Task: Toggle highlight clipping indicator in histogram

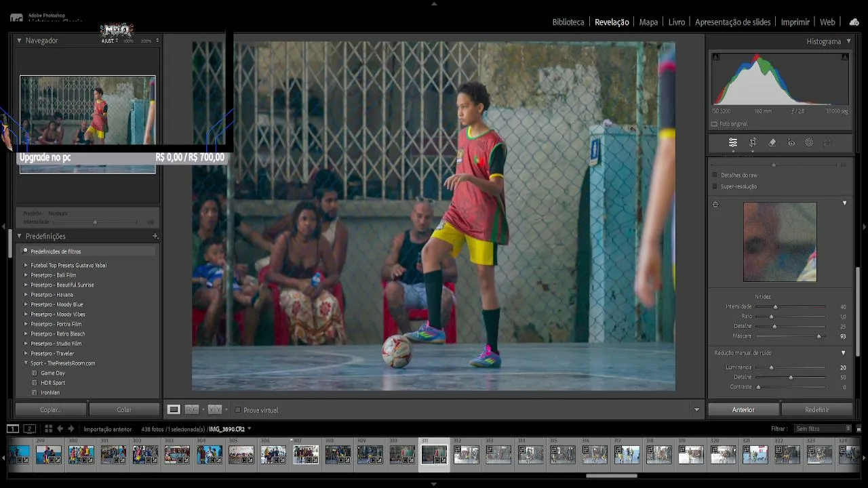Action: [844, 57]
